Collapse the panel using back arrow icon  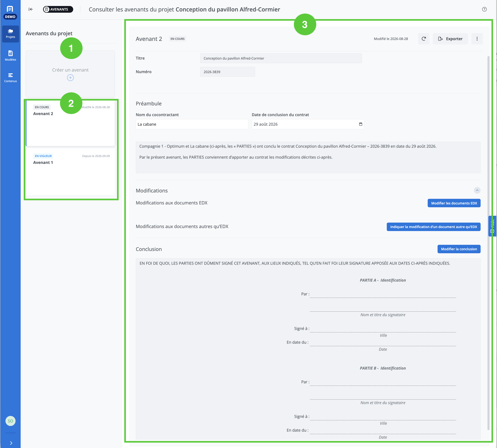click(31, 9)
